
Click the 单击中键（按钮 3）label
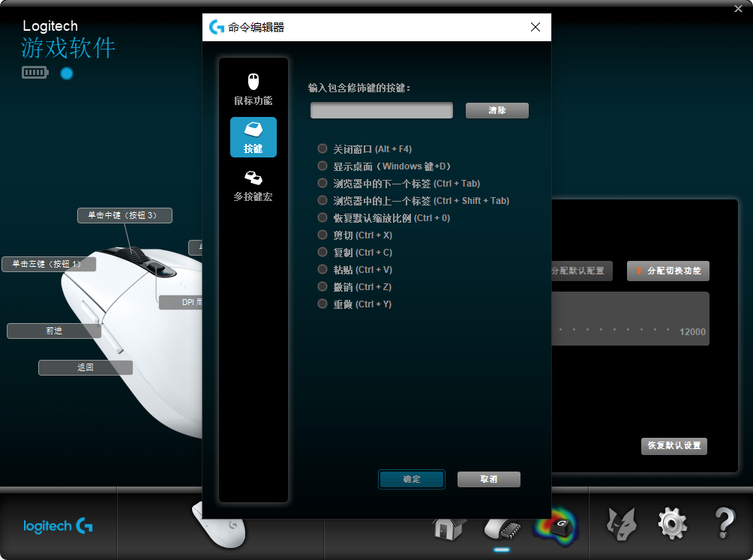124,215
